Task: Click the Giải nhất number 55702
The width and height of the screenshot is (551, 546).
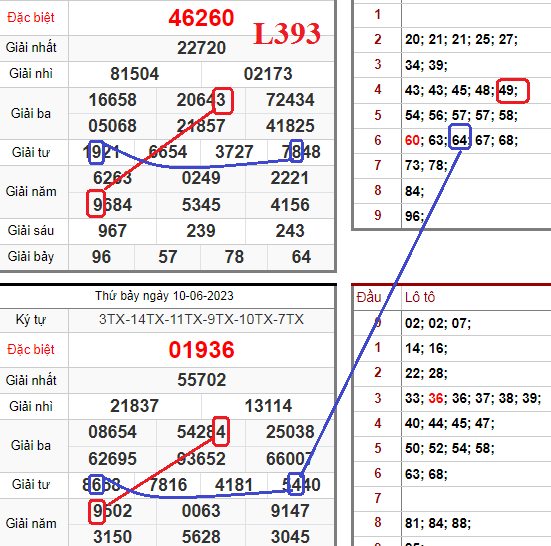Action: (201, 380)
